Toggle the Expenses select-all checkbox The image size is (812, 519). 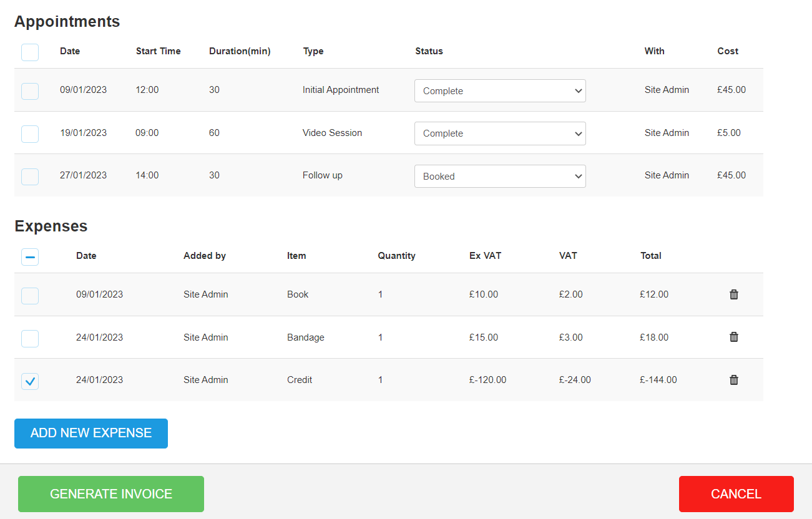[30, 256]
